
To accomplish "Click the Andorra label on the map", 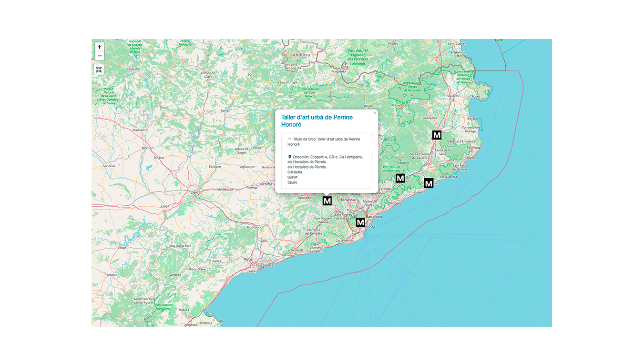I will 301,55.
